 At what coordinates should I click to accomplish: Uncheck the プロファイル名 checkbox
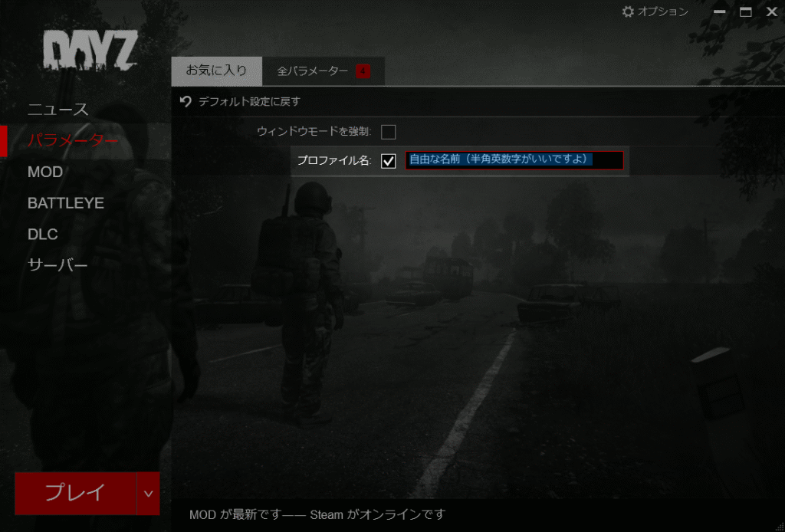click(x=389, y=161)
